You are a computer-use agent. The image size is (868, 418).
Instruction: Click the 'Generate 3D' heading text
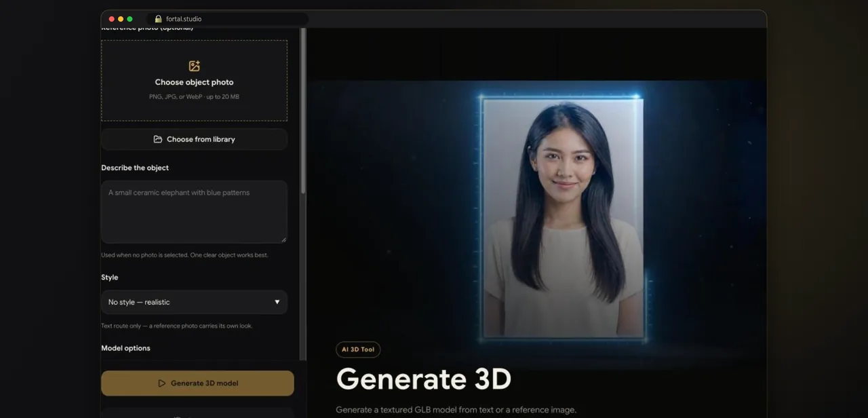tap(424, 379)
